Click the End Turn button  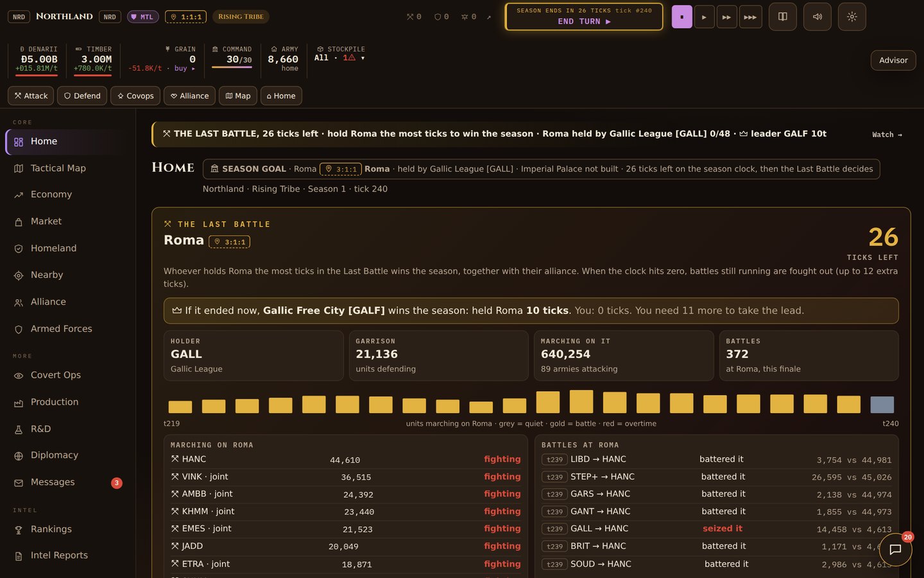[x=584, y=17]
